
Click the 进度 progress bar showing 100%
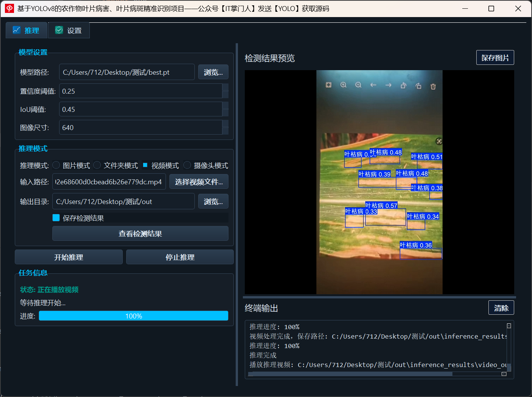click(133, 316)
